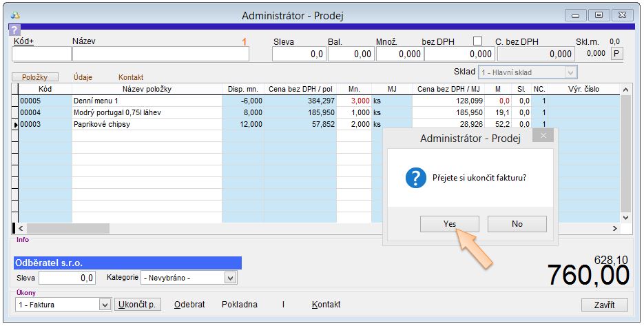
Task: Confirm finishing invoice with Yes
Action: tap(450, 223)
